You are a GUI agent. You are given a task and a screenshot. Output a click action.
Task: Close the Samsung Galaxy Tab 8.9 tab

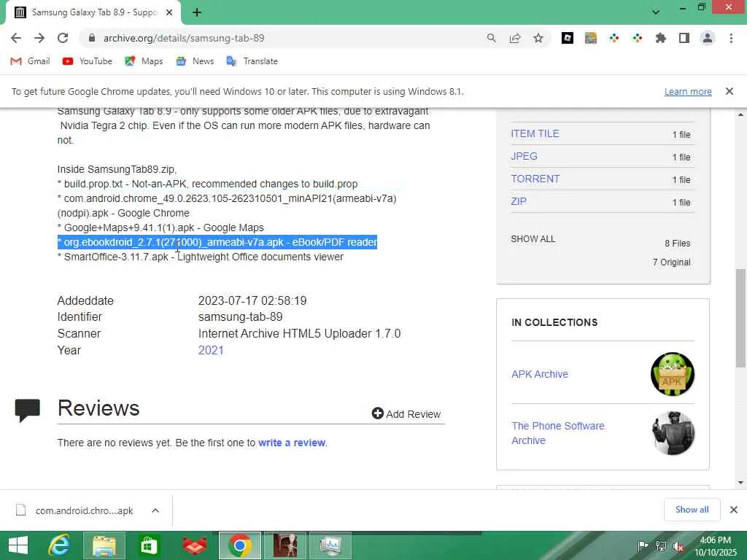pos(169,12)
